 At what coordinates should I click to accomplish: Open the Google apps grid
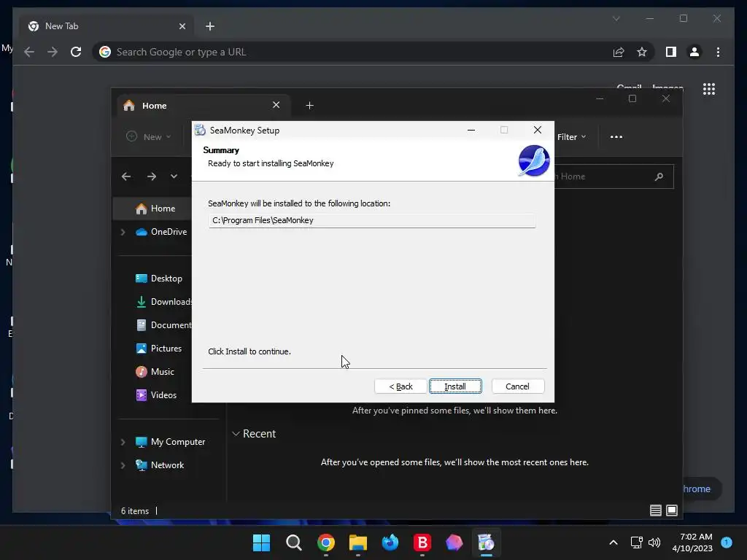pyautogui.click(x=709, y=89)
